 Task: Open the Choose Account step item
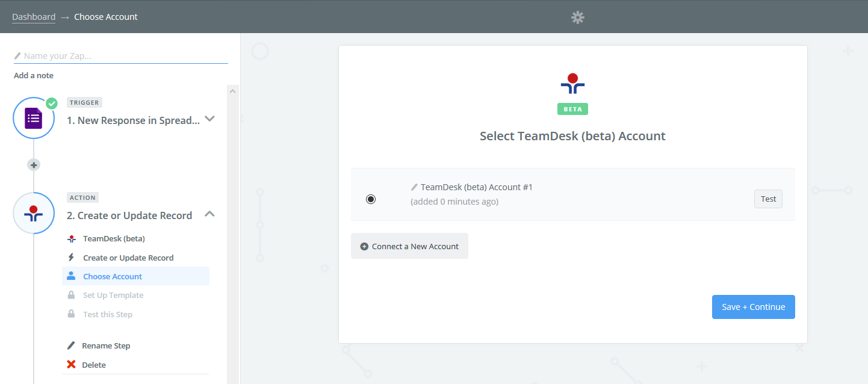(x=113, y=276)
